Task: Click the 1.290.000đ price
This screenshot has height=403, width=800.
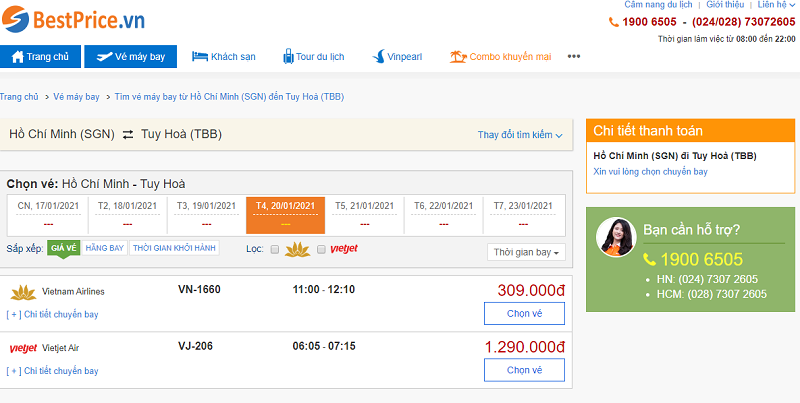Action: [524, 347]
